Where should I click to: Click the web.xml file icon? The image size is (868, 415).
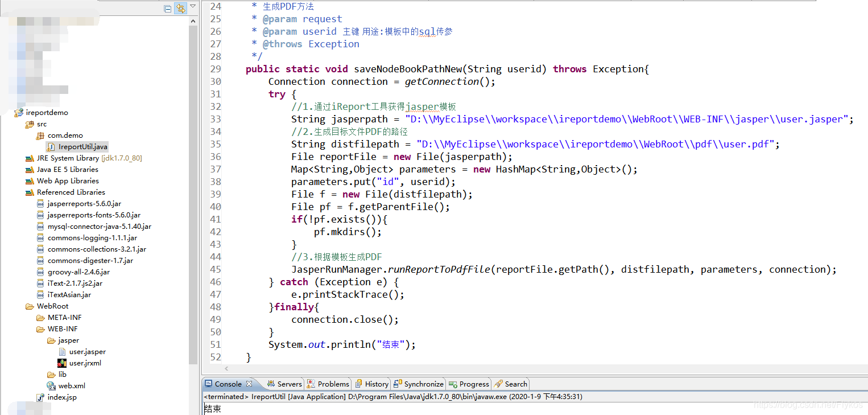click(x=51, y=385)
